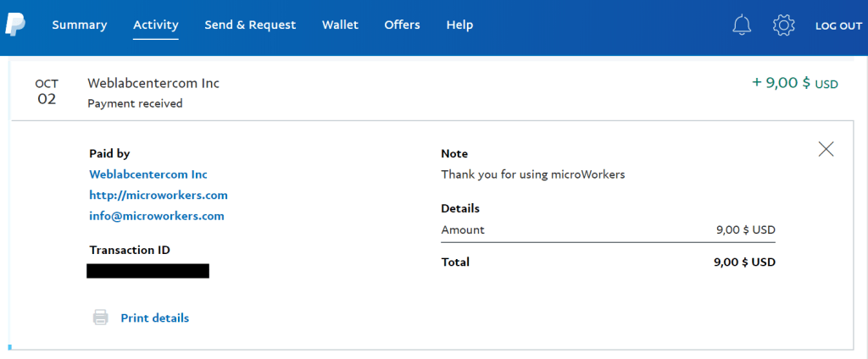Click the + 9,00 $ USD header amount
868x359 pixels.
[794, 83]
